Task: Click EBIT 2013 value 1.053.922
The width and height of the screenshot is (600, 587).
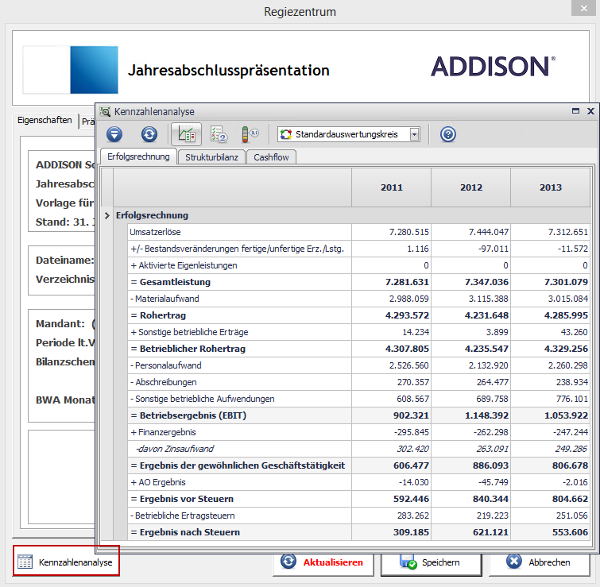Action: tap(566, 416)
